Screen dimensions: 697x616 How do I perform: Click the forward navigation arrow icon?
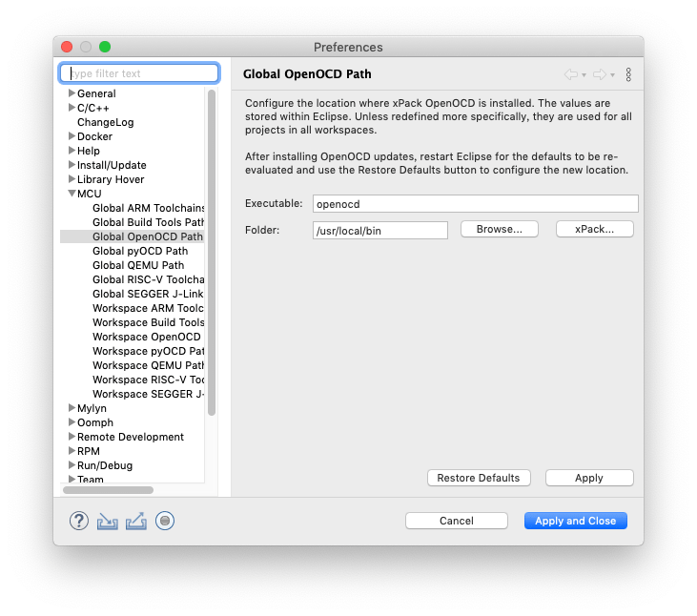point(600,74)
